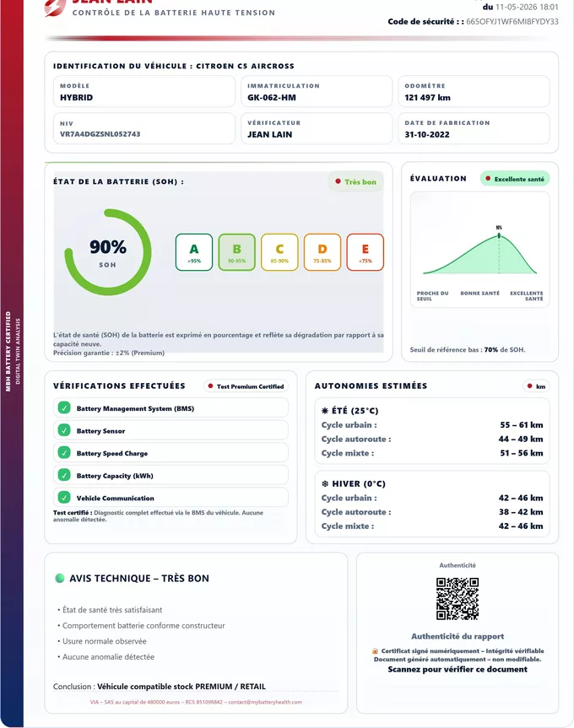Click the security code 665OFYJ1WF6MI8FYDY33
Viewport: 574px width, 728px height.
coord(512,21)
